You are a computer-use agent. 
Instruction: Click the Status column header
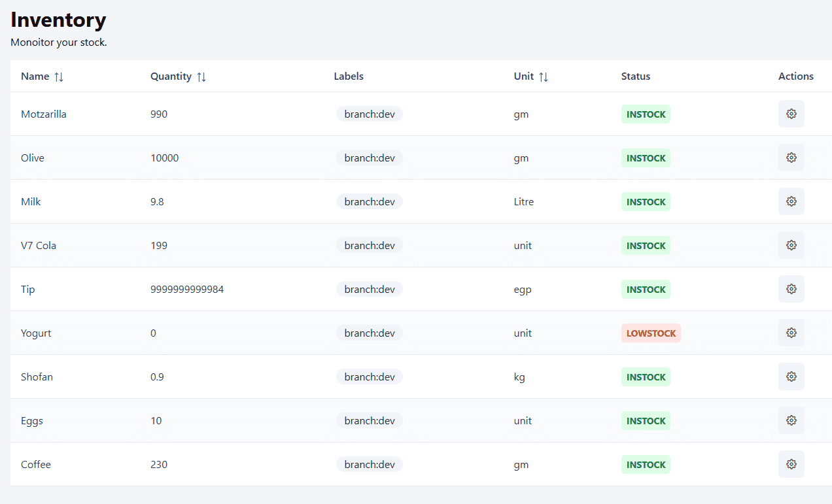[x=636, y=76]
